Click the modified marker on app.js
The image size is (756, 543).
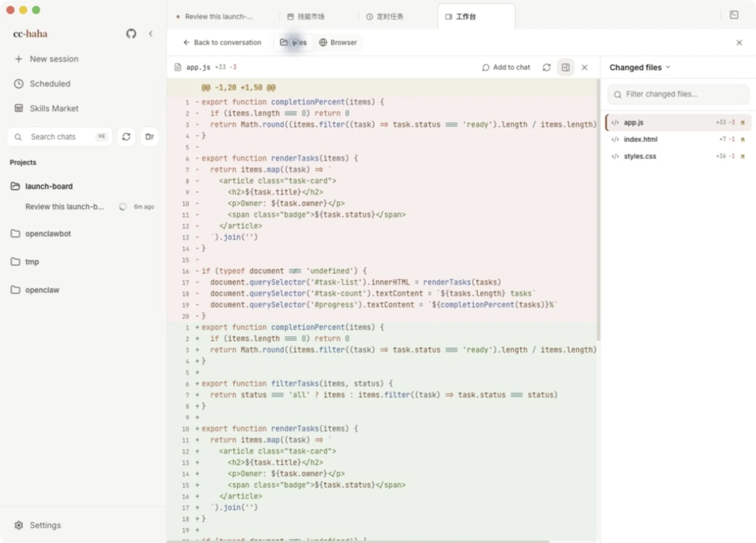point(743,123)
